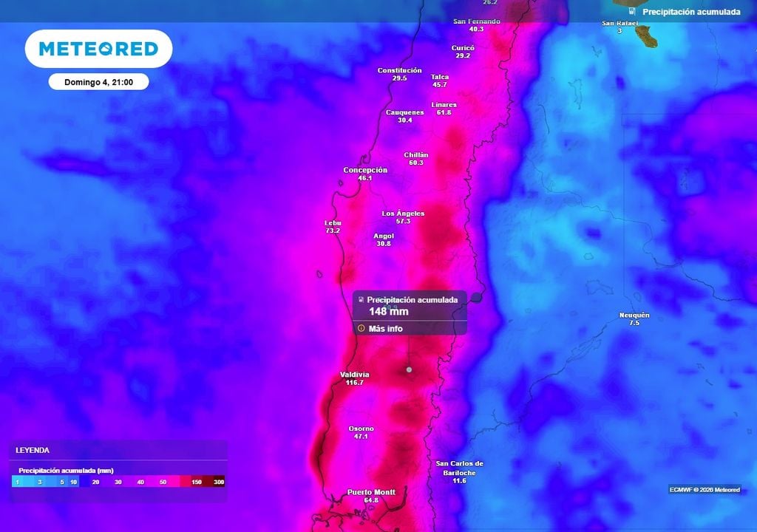Image resolution: width=757 pixels, height=532 pixels.
Task: Click the info icon beside Más info
Action: coord(361,328)
